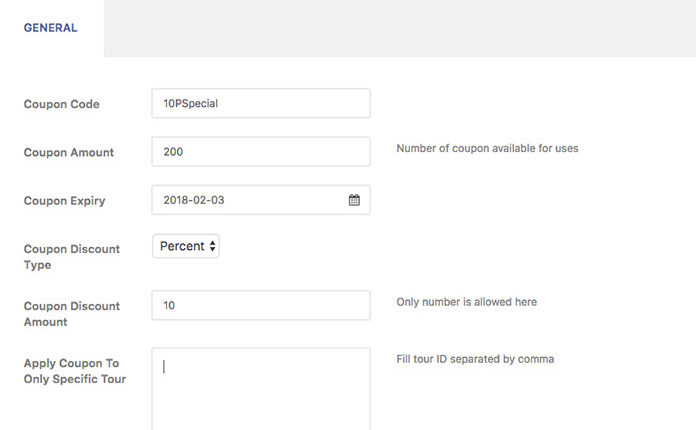
Task: Switch to the GENERAL tab
Action: click(50, 28)
